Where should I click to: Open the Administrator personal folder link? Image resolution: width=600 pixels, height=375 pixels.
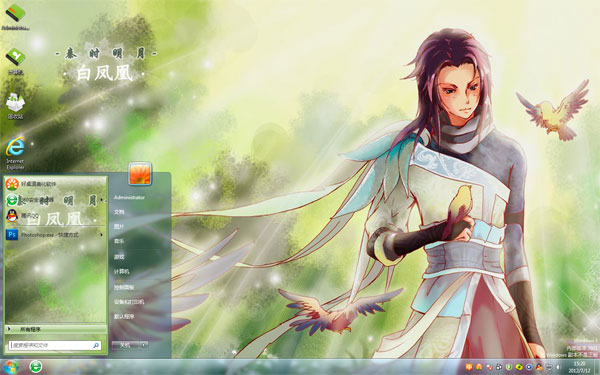point(129,197)
